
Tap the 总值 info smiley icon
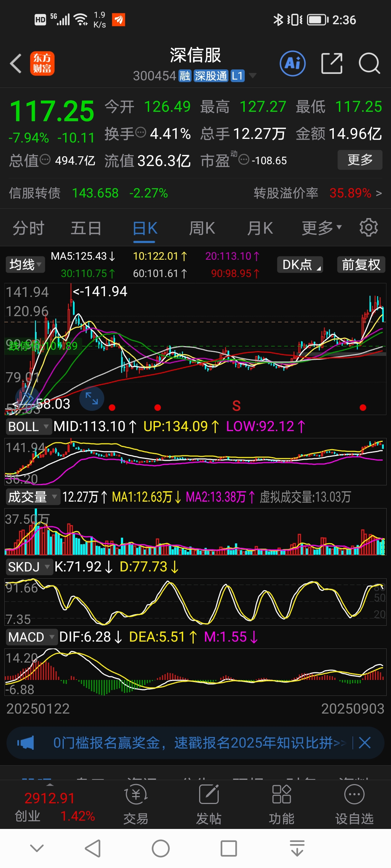(45, 159)
